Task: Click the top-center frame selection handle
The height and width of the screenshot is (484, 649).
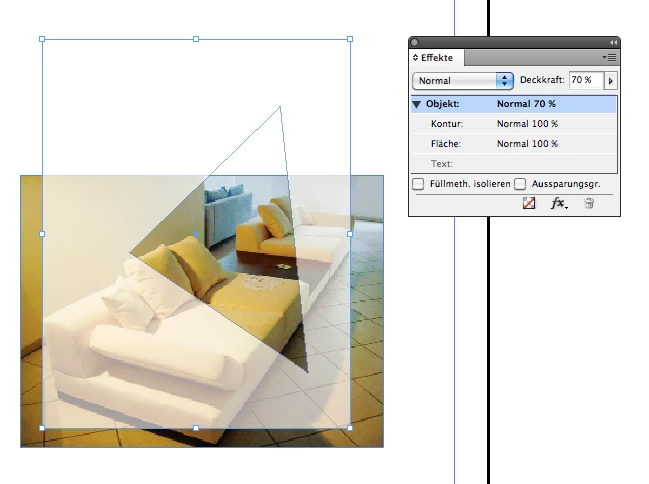Action: 196,39
